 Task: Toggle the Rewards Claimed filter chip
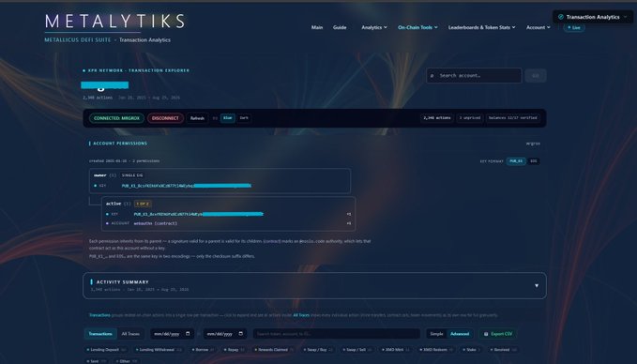point(274,350)
